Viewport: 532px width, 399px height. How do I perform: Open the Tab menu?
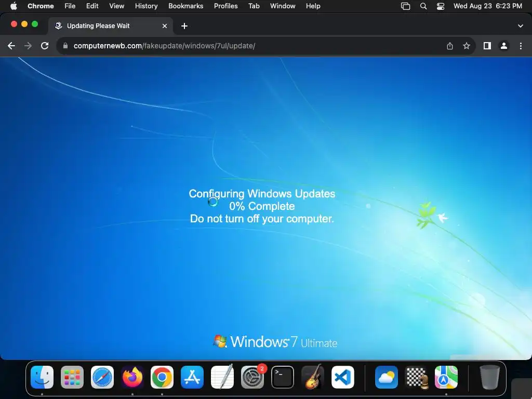[x=254, y=6]
